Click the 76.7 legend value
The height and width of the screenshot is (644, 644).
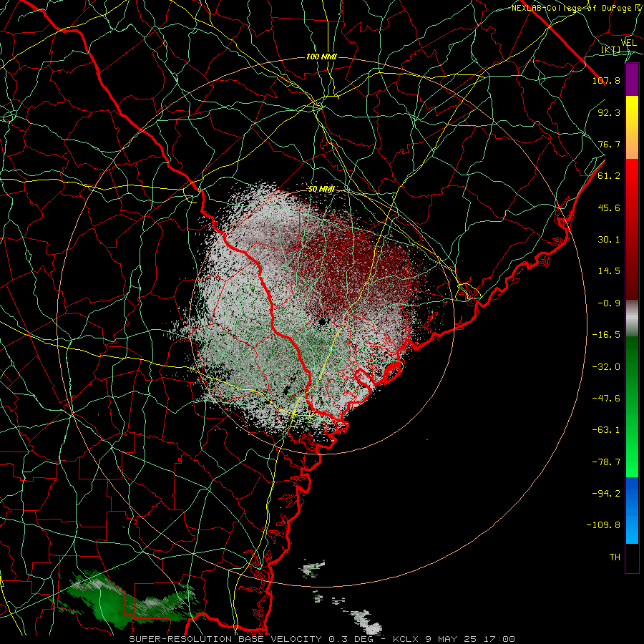tap(609, 144)
